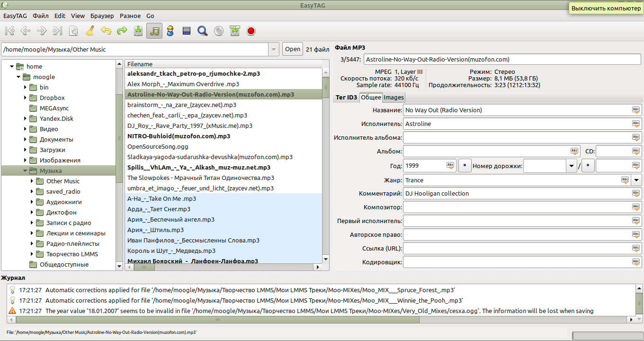Image resolution: width=644 pixels, height=341 pixels.
Task: Click Abc icon in Исполнитель альбома field
Action: [636, 137]
